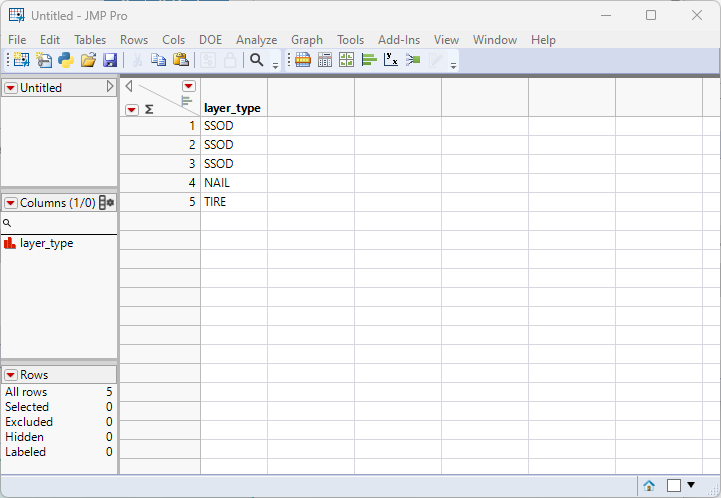The image size is (721, 498).
Task: Click the red bar chart icon for layer_type
Action: click(x=10, y=243)
